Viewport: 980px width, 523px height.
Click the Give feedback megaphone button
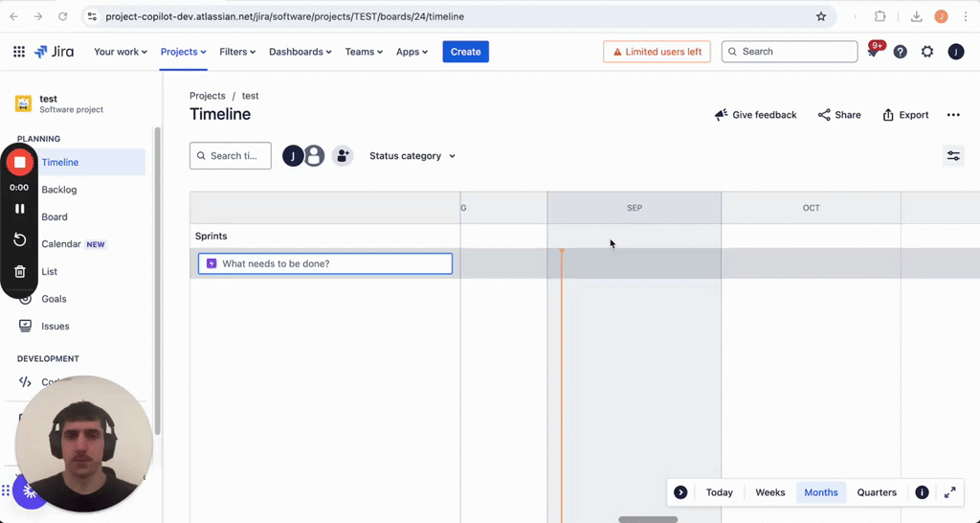click(x=756, y=115)
